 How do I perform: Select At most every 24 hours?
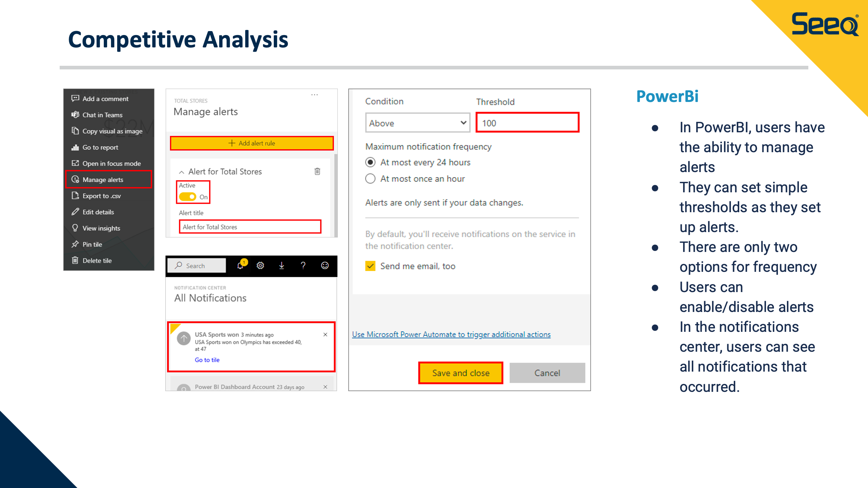[x=370, y=162]
